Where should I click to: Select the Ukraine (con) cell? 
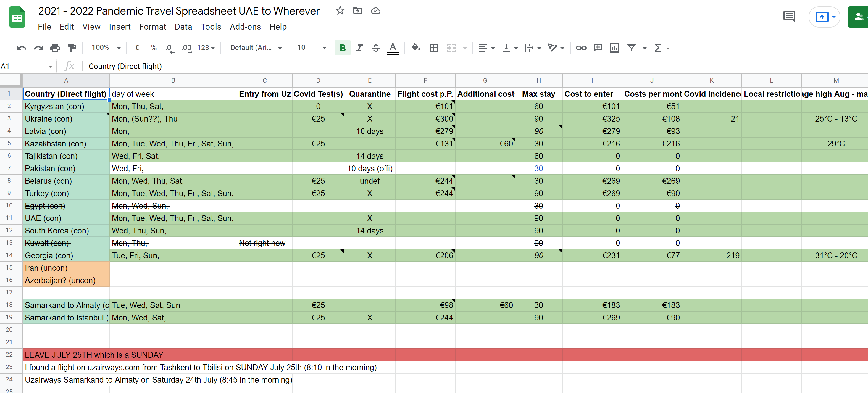pos(66,119)
